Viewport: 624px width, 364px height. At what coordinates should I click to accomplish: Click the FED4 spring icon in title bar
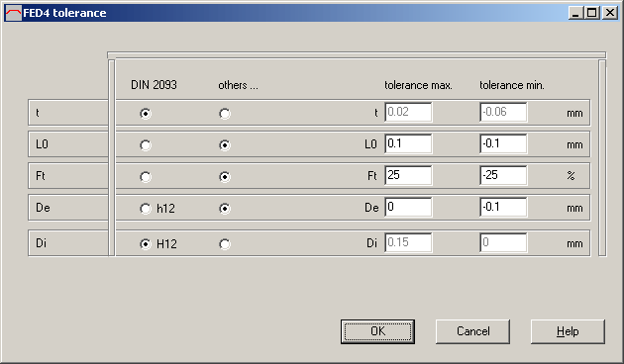pos(13,13)
